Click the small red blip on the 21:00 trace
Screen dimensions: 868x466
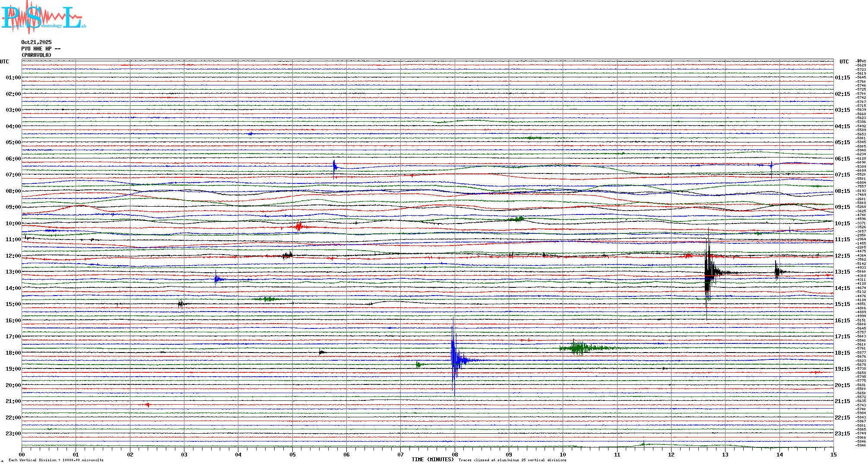148,405
